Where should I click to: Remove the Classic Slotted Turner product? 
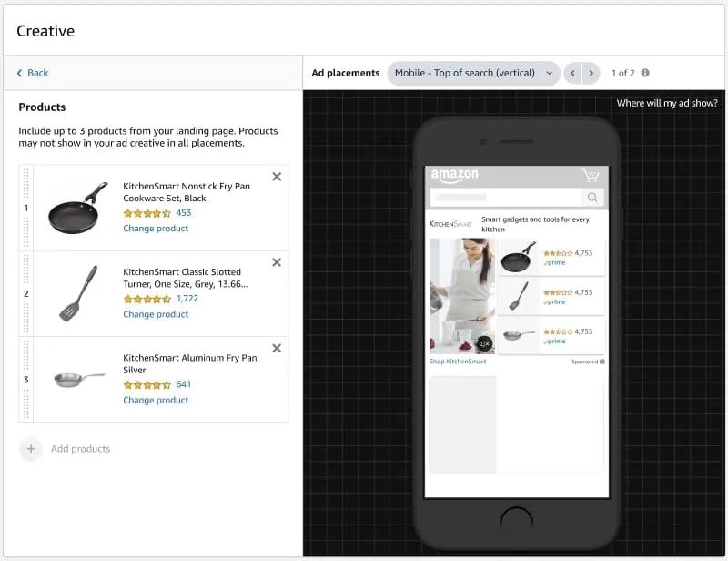pyautogui.click(x=277, y=262)
